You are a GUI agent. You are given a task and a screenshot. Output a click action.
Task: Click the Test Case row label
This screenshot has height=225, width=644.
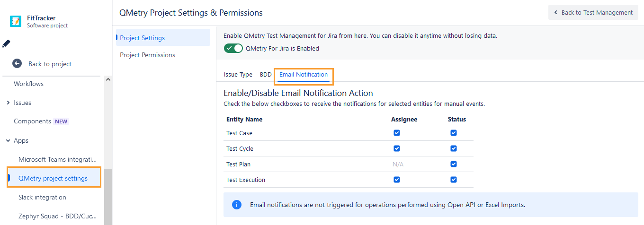coord(239,133)
